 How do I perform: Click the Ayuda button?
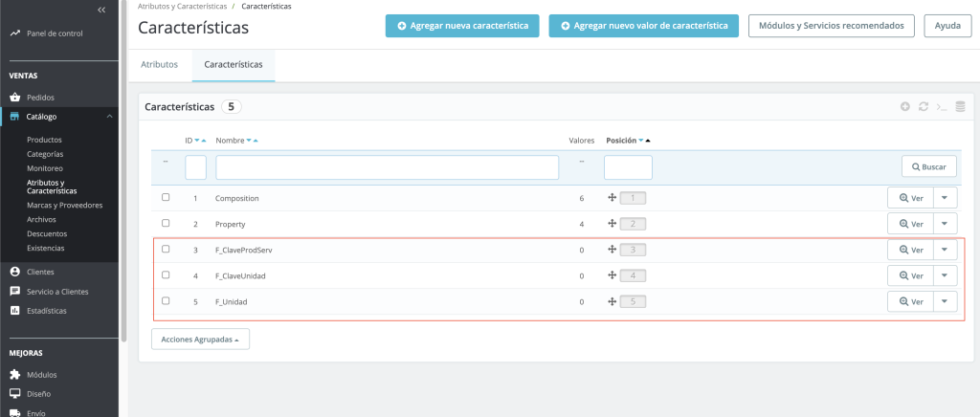pyautogui.click(x=947, y=26)
